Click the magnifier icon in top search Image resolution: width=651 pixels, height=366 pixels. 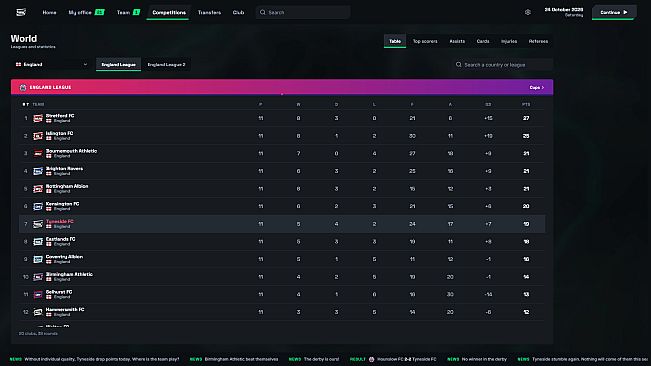pyautogui.click(x=262, y=12)
